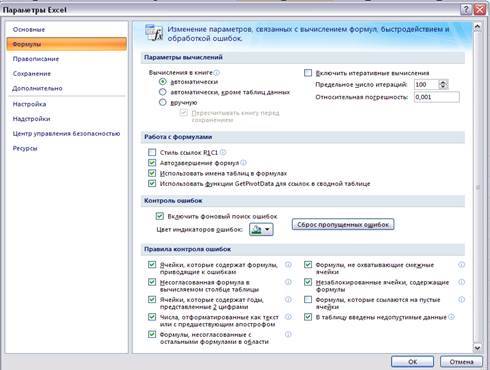Click the formula fx header icon

pos(154,33)
